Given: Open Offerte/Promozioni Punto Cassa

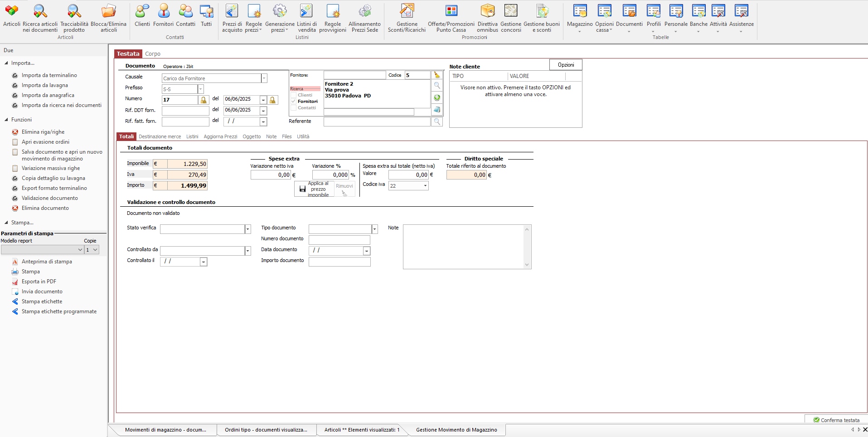Looking at the screenshot, I should pyautogui.click(x=451, y=18).
